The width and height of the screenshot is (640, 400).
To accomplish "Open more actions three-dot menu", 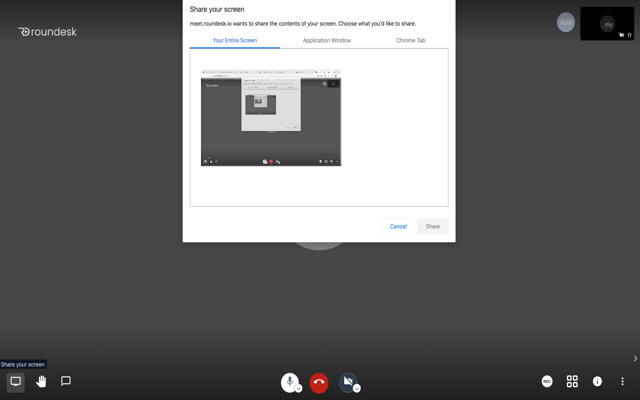I will [622, 381].
